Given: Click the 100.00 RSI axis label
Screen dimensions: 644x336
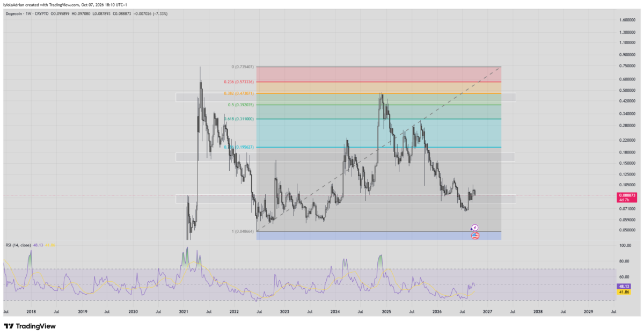Looking at the screenshot, I should coord(624,246).
